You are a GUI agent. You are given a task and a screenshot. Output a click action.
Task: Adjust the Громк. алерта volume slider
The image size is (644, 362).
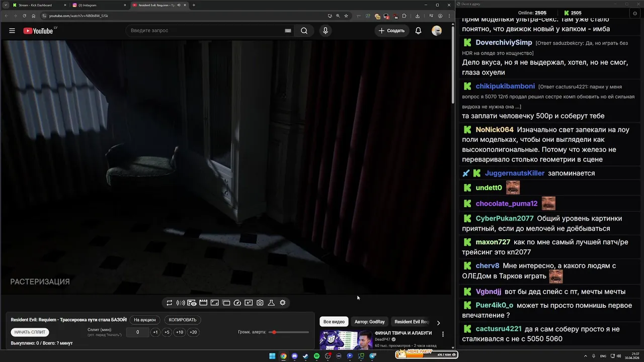pos(289,332)
